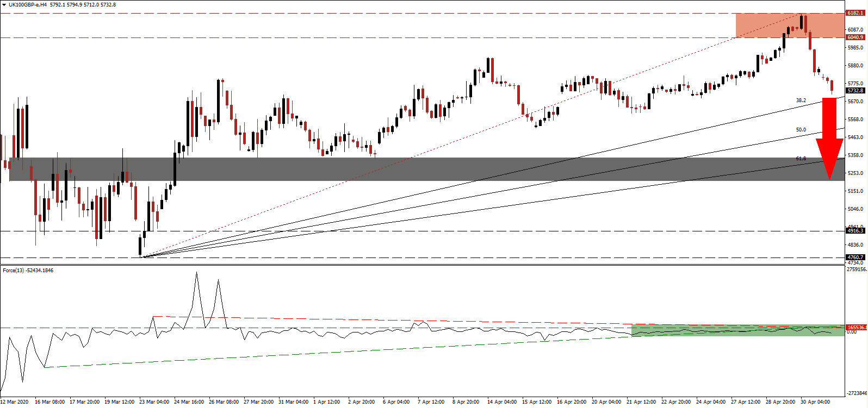Click the 26 Mar 08:00 time label
Viewport: 868px width, 408px height.
[224, 402]
